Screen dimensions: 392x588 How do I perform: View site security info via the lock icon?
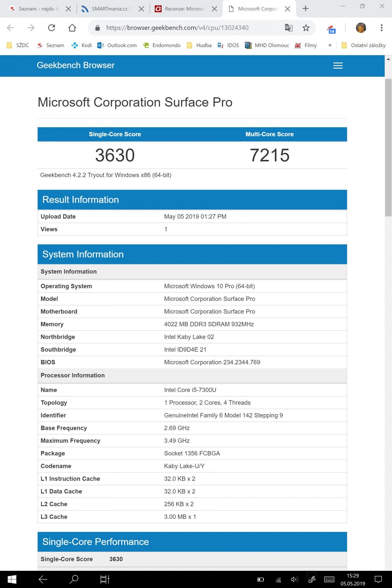click(97, 28)
